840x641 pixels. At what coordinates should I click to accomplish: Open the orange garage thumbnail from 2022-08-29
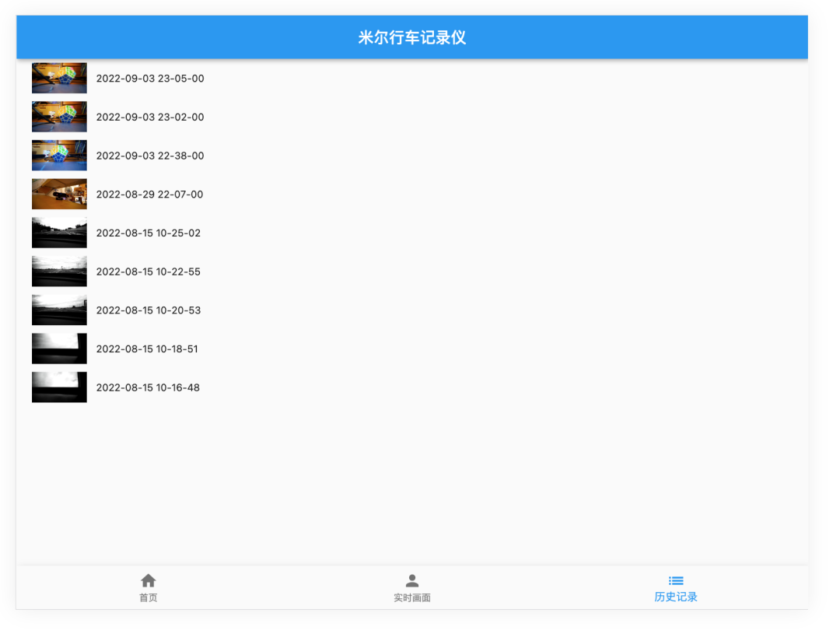[59, 194]
